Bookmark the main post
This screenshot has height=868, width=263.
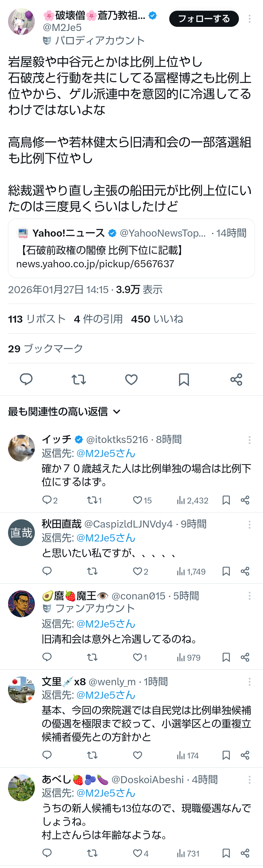coord(184,379)
